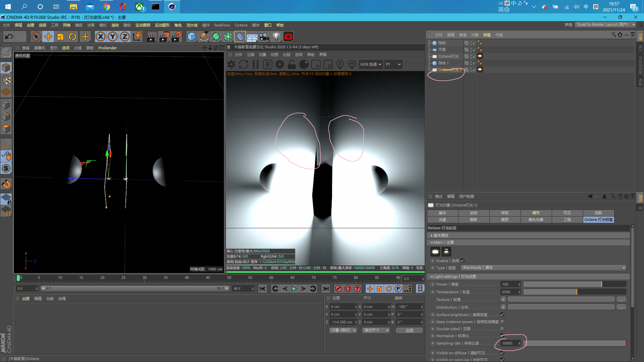Screen dimensions: 644x362
Task: Open Octane menu in menu bar
Action: point(241,25)
